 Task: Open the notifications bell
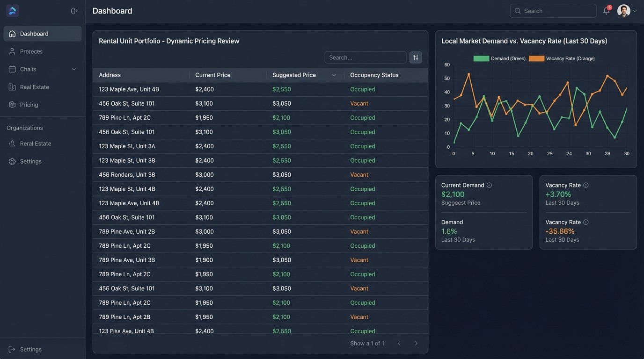[606, 11]
